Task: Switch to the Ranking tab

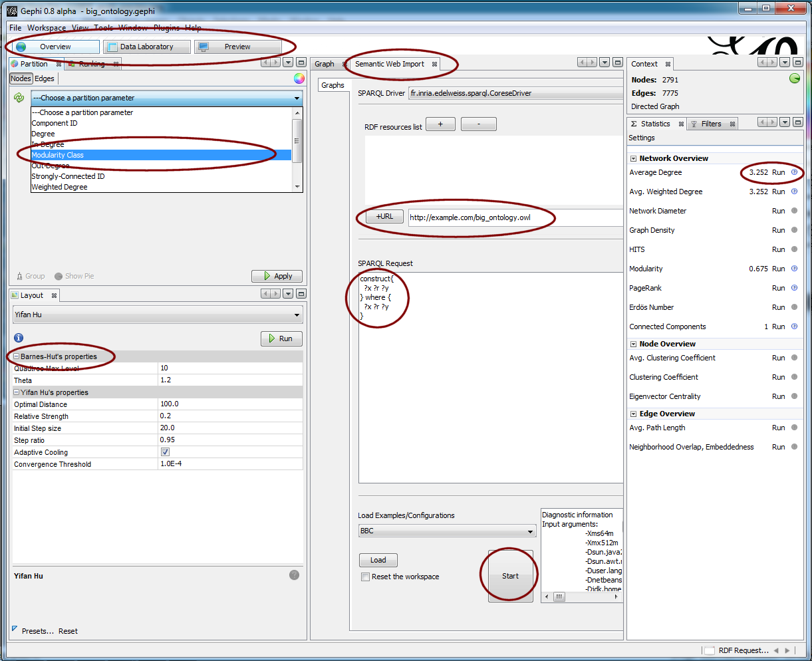Action: point(92,64)
